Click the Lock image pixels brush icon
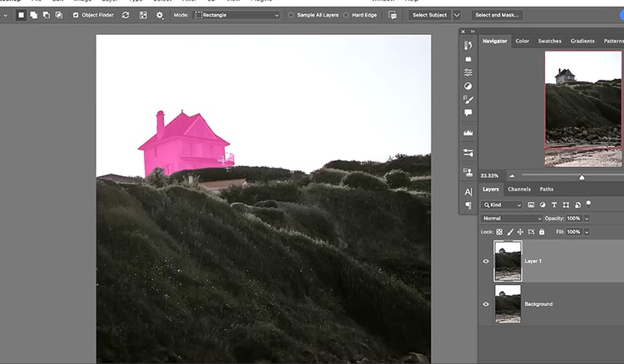The height and width of the screenshot is (364, 624). click(509, 232)
